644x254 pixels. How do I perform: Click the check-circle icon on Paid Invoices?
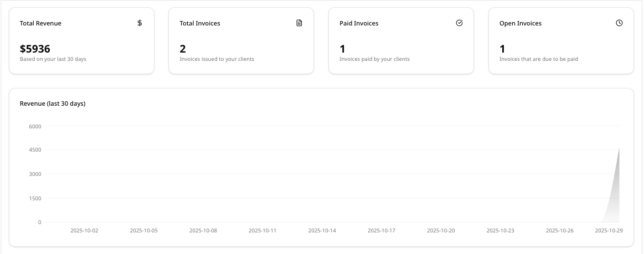(x=459, y=23)
